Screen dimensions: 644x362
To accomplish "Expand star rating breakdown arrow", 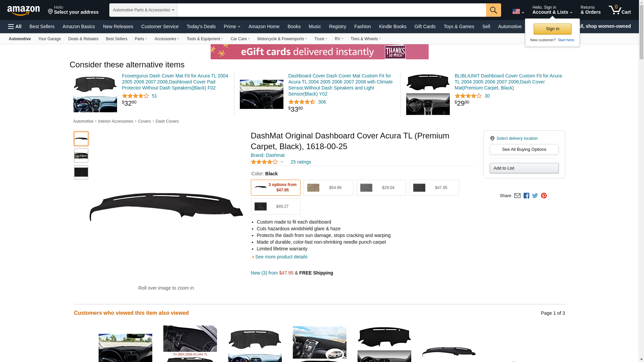I will coord(282,162).
